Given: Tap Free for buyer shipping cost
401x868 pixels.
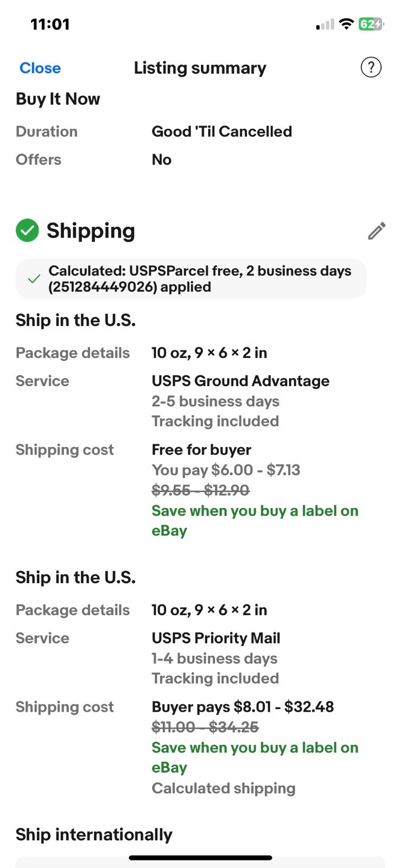Looking at the screenshot, I should click(201, 450).
